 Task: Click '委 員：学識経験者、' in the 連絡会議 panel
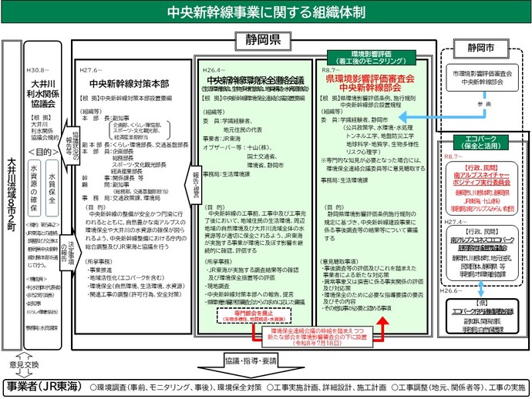point(227,120)
